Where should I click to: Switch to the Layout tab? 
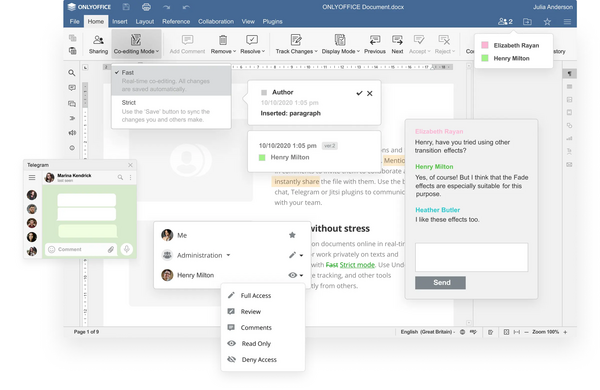(145, 21)
